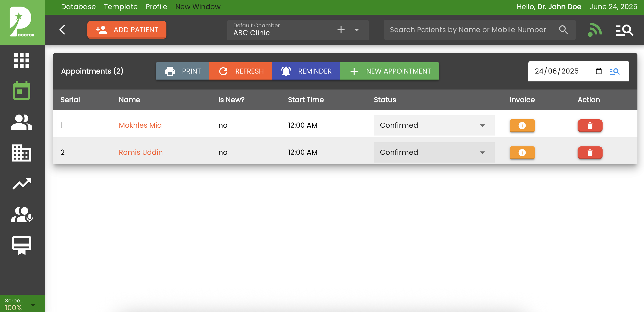The width and height of the screenshot is (644, 312).
Task: Open the voice dictation people-microphone sidebar icon
Action: (x=22, y=215)
